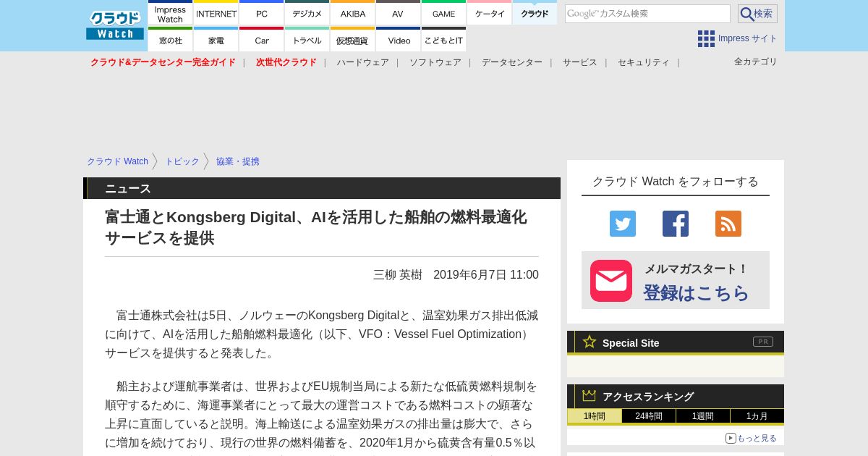868x456 pixels.
Task: Click the Impress サイト link
Action: click(748, 38)
